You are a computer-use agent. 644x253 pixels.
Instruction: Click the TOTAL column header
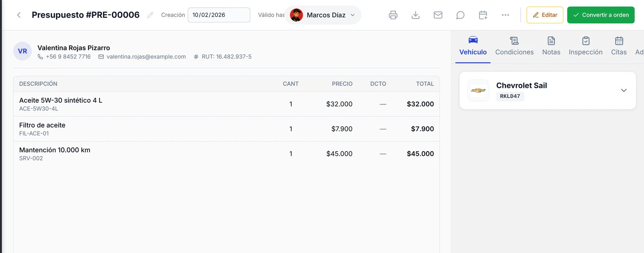click(425, 84)
